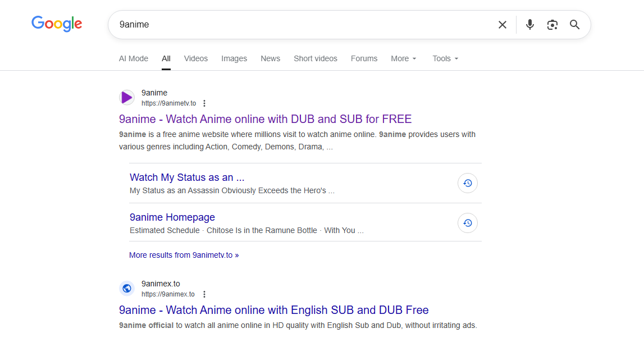Click the purple 9anime favicon
The height and width of the screenshot is (342, 644).
(127, 98)
